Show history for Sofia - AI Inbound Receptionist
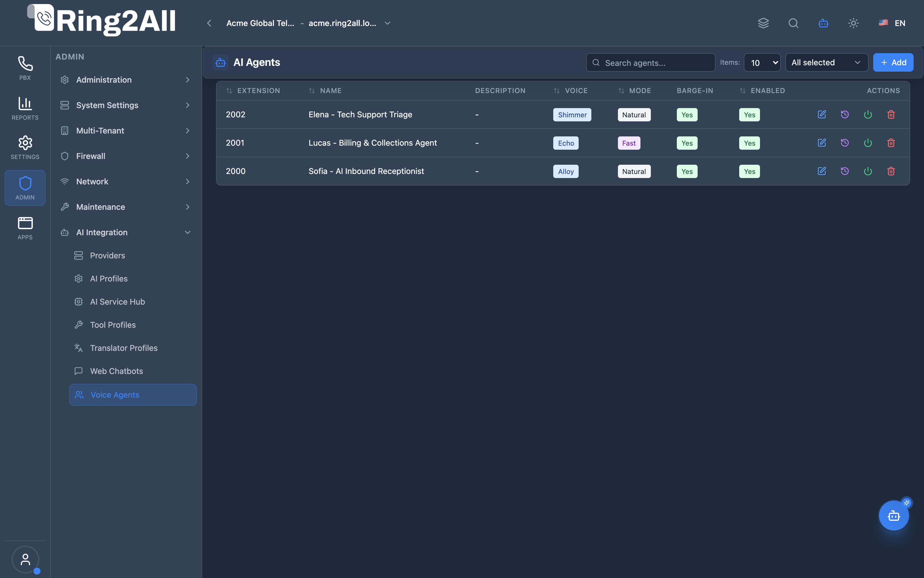Viewport: 924px width, 578px height. (845, 171)
